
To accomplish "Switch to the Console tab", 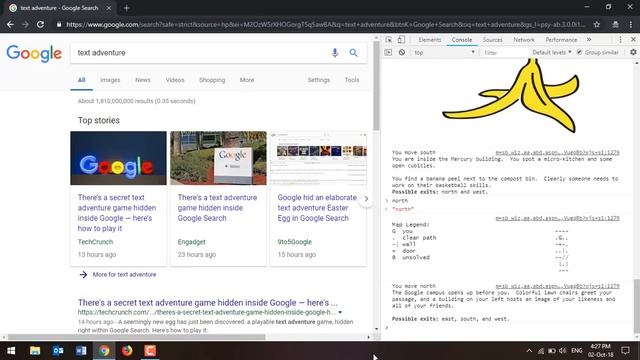I will tap(462, 40).
